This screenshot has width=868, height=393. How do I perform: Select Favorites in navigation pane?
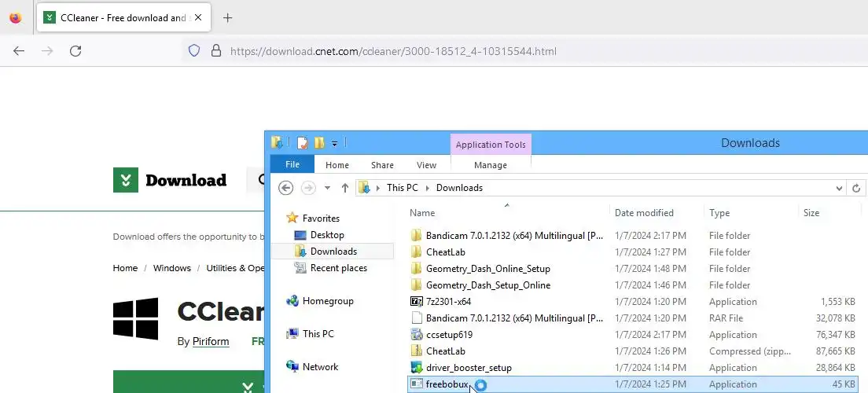tap(321, 218)
